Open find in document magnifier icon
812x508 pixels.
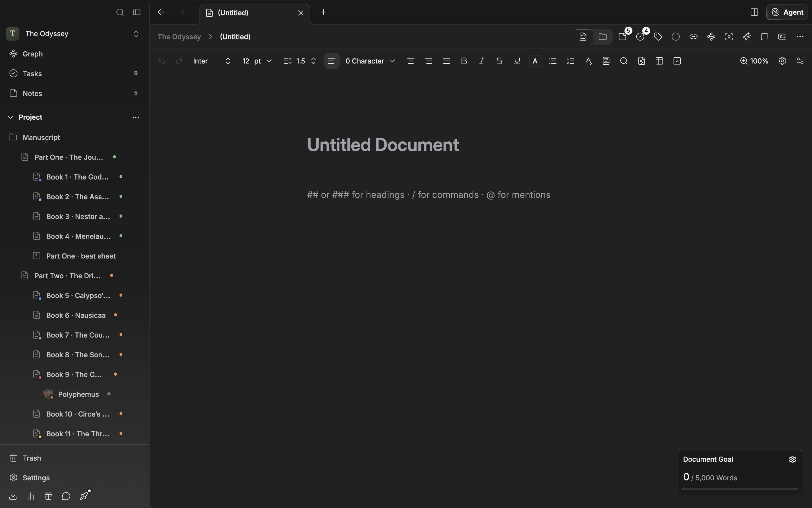624,61
